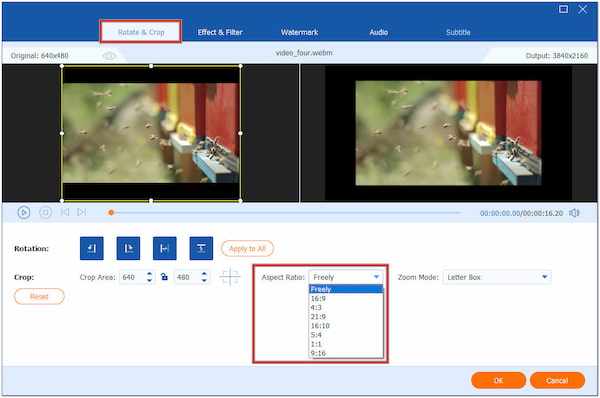
Task: Choose 21:9 aspect ratio
Action: click(x=346, y=316)
